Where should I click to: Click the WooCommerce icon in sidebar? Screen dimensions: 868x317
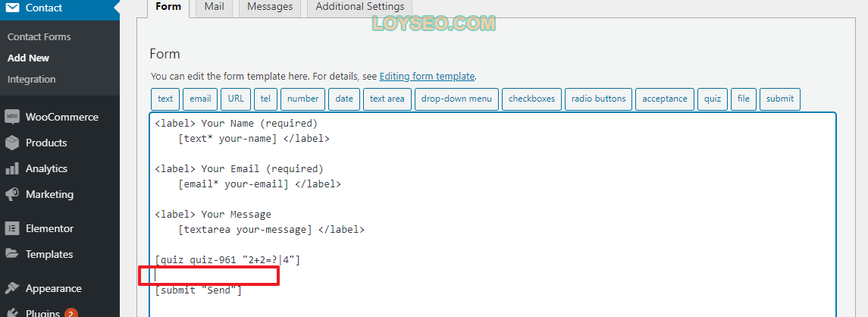click(x=12, y=117)
